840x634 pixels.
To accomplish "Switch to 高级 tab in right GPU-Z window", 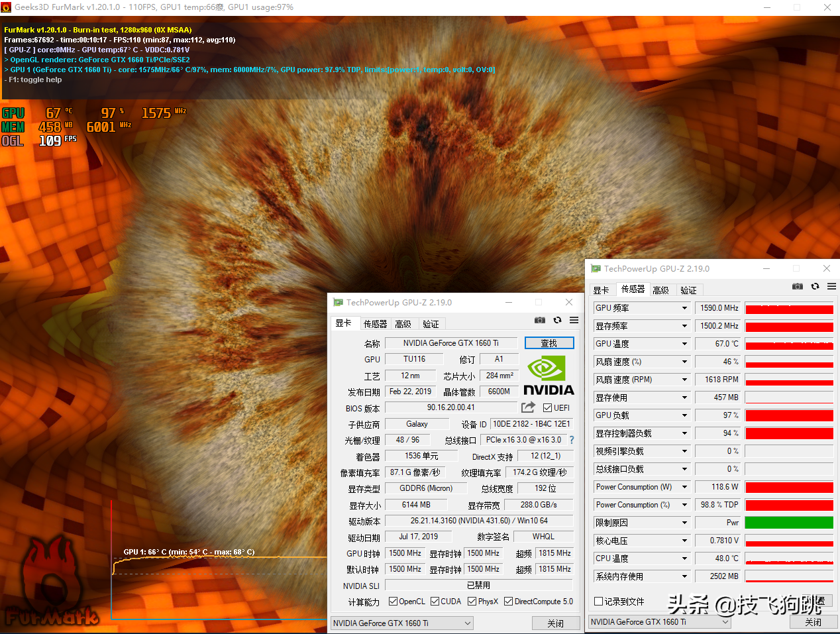I will pos(660,290).
